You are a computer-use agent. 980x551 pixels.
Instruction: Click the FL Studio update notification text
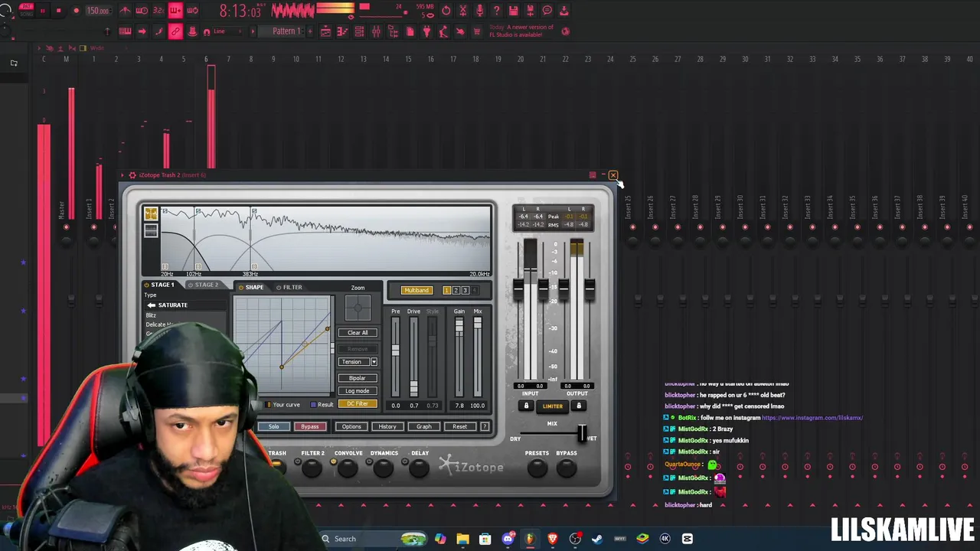[521, 31]
